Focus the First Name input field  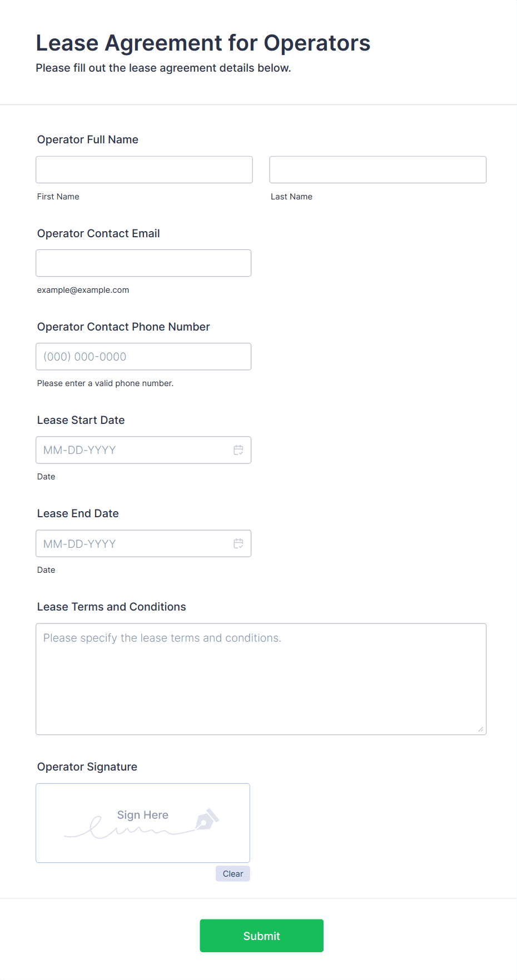coord(144,169)
